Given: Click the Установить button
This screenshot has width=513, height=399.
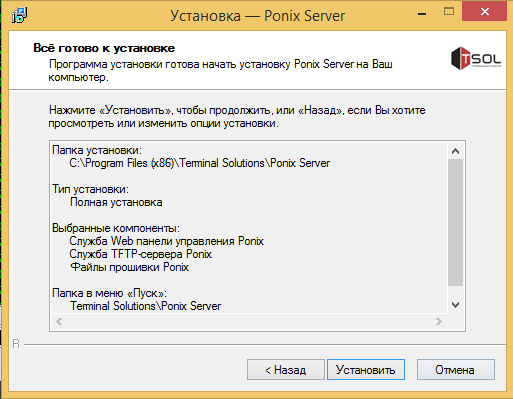Looking at the screenshot, I should [366, 369].
